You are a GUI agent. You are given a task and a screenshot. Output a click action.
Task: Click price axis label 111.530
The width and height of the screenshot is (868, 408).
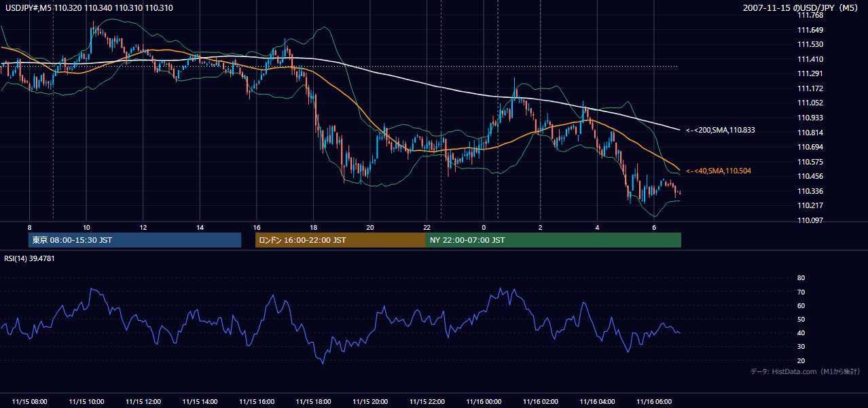click(x=810, y=44)
